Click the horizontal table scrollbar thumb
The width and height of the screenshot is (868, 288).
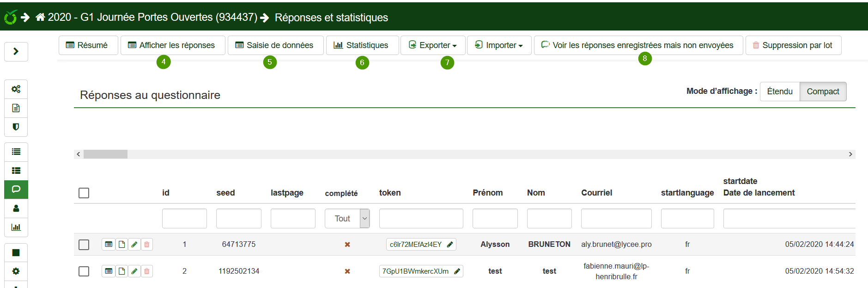click(x=105, y=154)
